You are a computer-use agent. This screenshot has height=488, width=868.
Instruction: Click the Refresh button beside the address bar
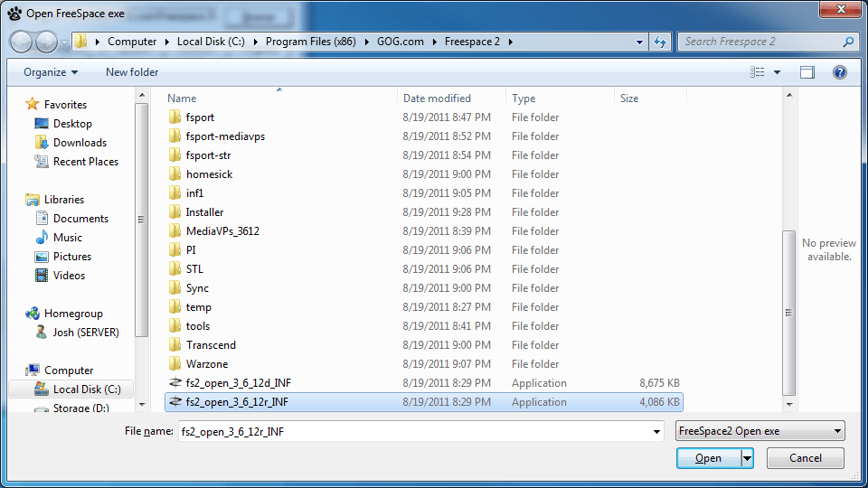pos(660,42)
